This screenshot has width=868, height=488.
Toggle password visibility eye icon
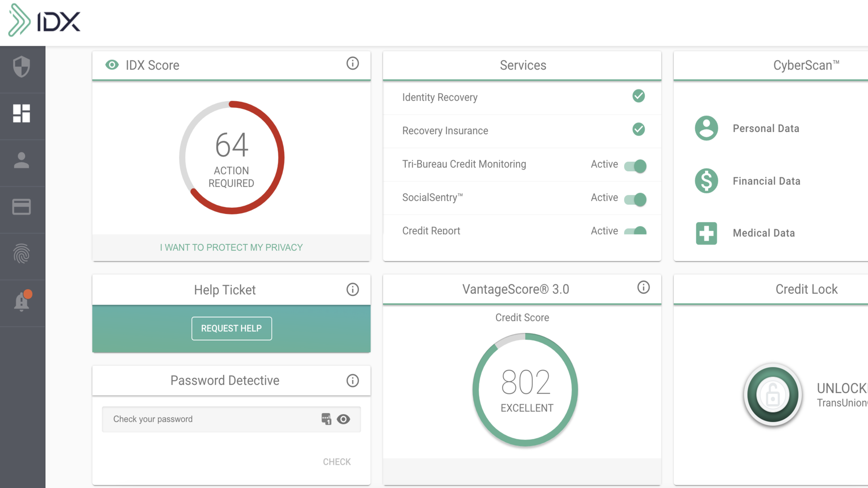tap(344, 420)
